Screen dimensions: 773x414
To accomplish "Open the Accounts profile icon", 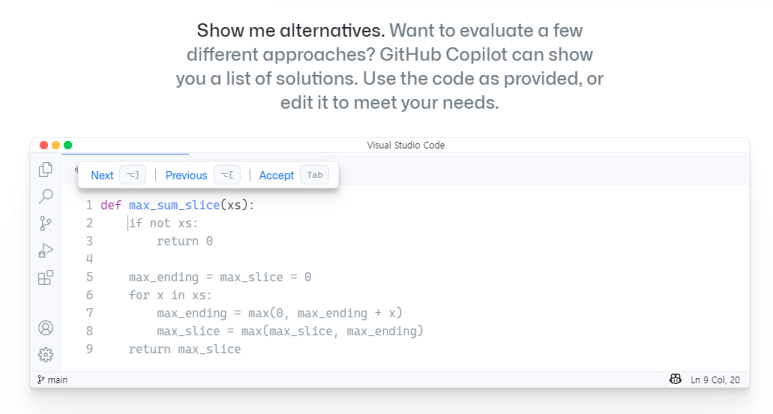I will 45,328.
